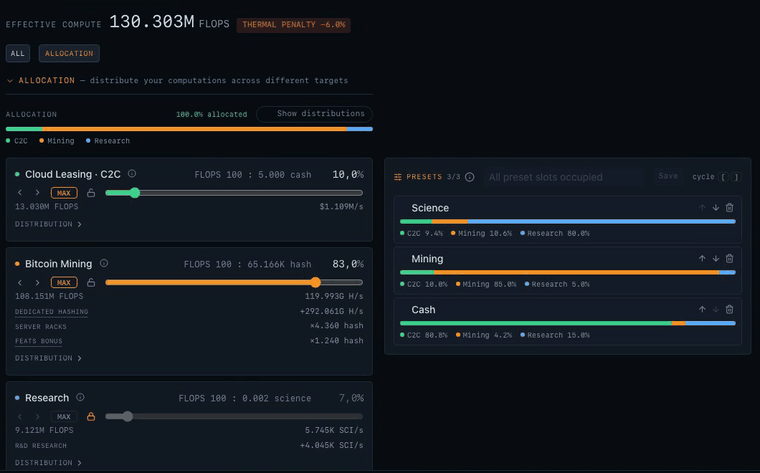Move the Science preset up

point(702,207)
